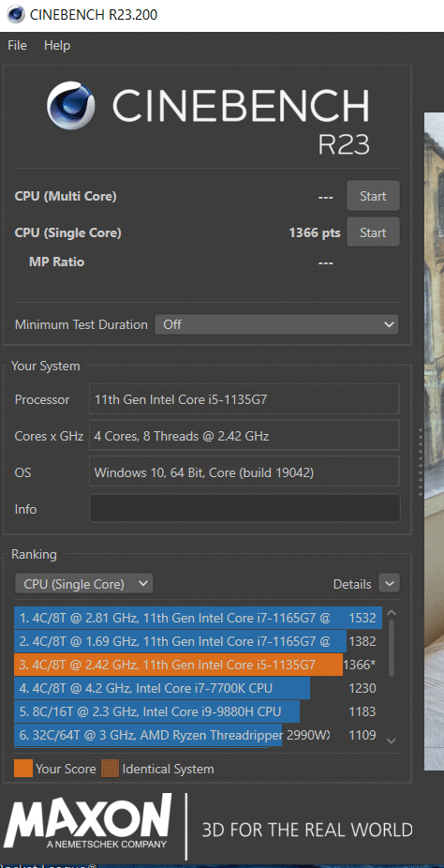444x868 pixels.
Task: Select the orange i5-1135G7 ranking entry
Action: (x=198, y=665)
